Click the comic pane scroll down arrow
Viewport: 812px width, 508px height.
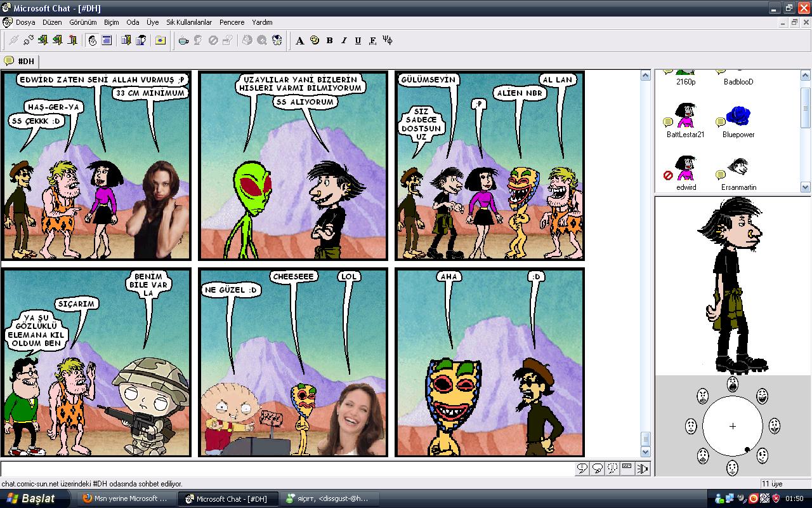(x=646, y=452)
